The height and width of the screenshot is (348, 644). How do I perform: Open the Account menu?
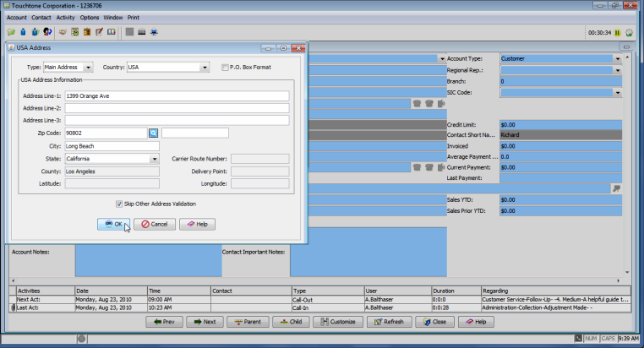(x=16, y=18)
